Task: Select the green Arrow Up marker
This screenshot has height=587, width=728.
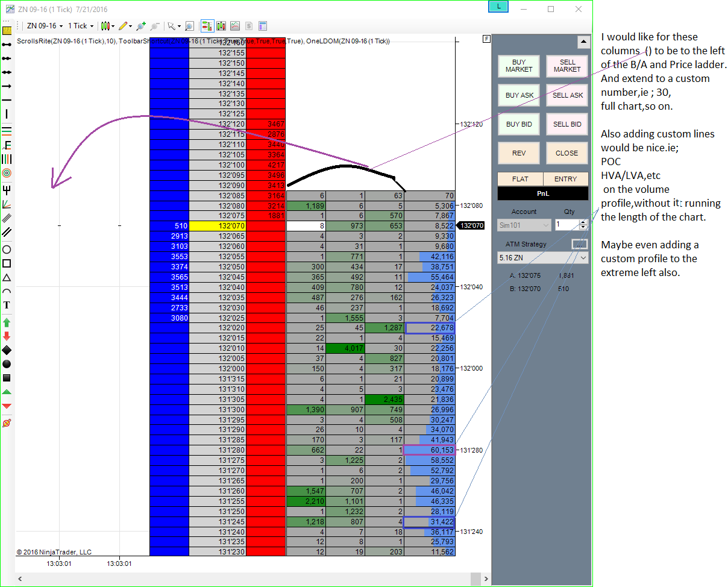Action: (x=7, y=322)
